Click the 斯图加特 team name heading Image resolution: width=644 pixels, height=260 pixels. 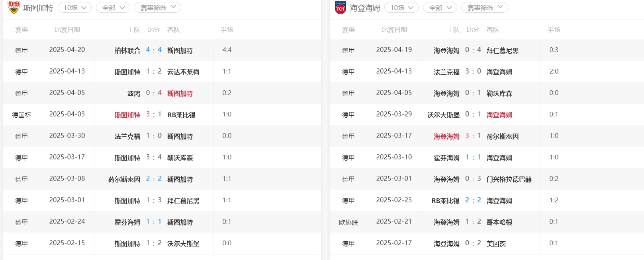[38, 8]
